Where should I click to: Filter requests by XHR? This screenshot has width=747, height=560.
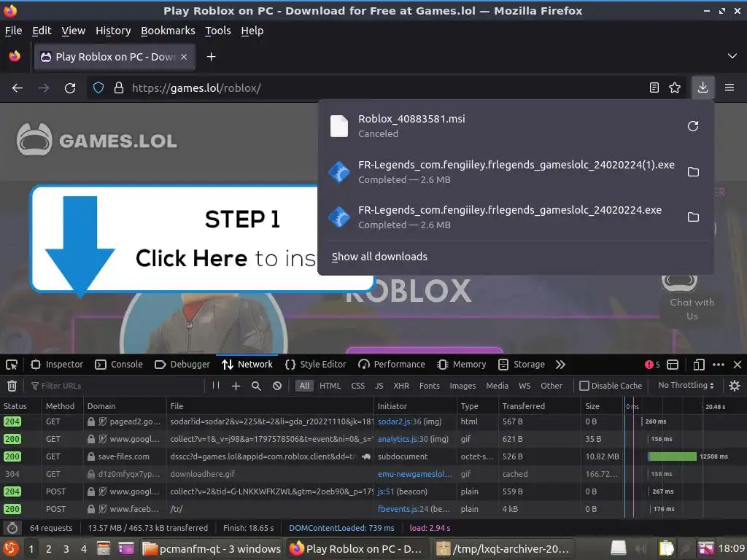[x=401, y=386]
